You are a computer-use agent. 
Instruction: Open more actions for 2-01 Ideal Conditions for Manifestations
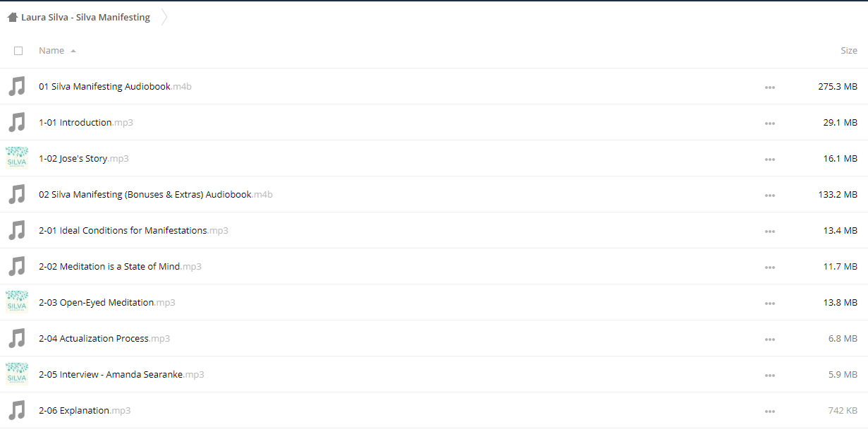(769, 232)
